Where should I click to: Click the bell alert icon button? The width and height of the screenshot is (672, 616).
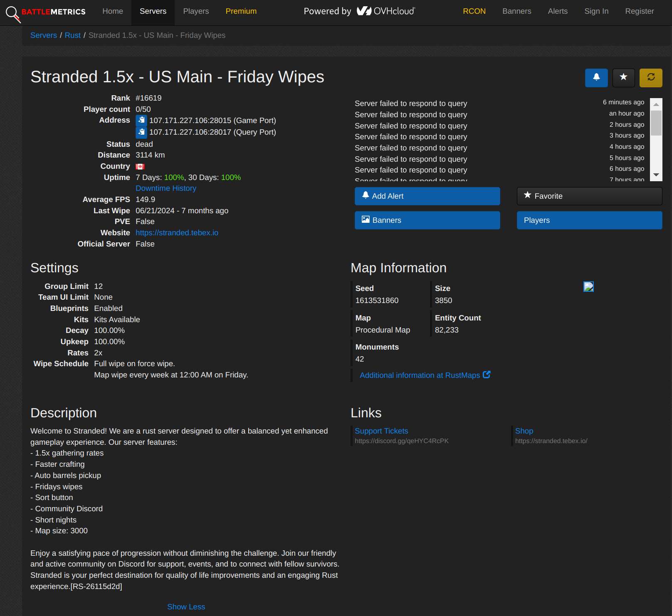click(596, 78)
